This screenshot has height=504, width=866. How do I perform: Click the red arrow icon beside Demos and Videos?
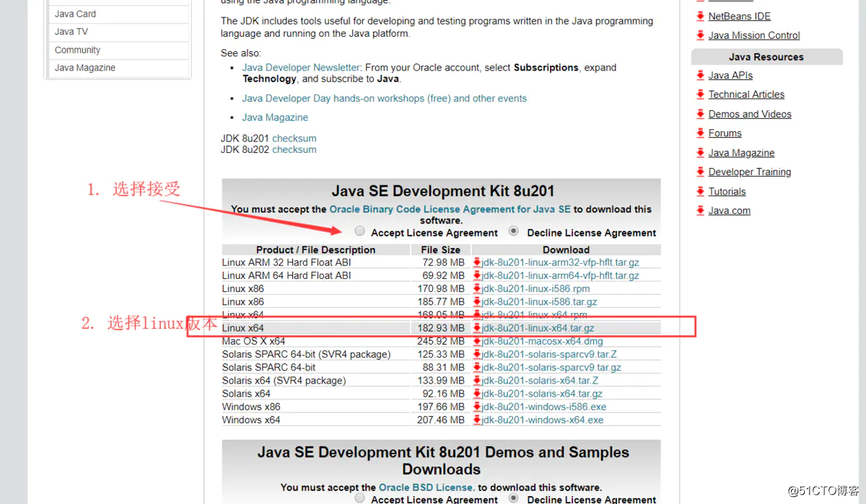(701, 114)
